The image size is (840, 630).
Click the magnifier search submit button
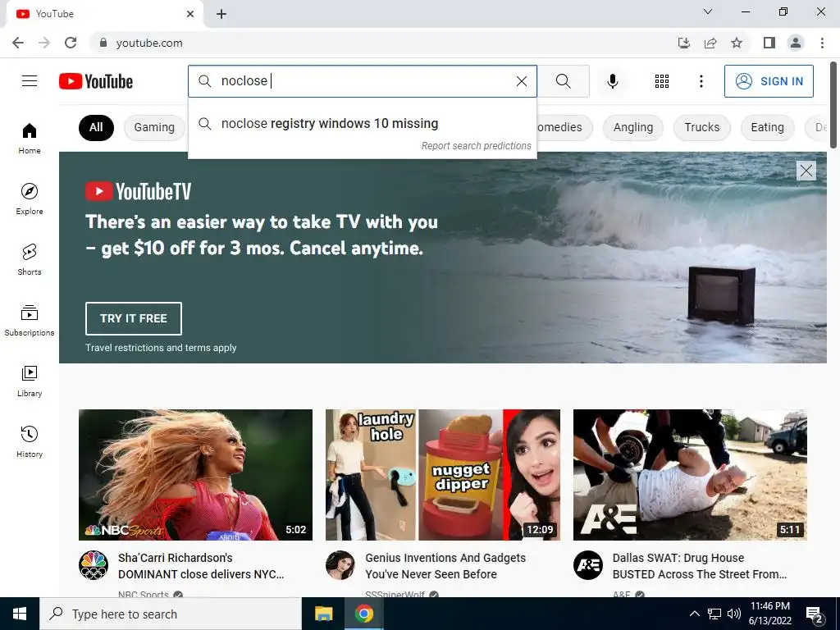tap(563, 81)
